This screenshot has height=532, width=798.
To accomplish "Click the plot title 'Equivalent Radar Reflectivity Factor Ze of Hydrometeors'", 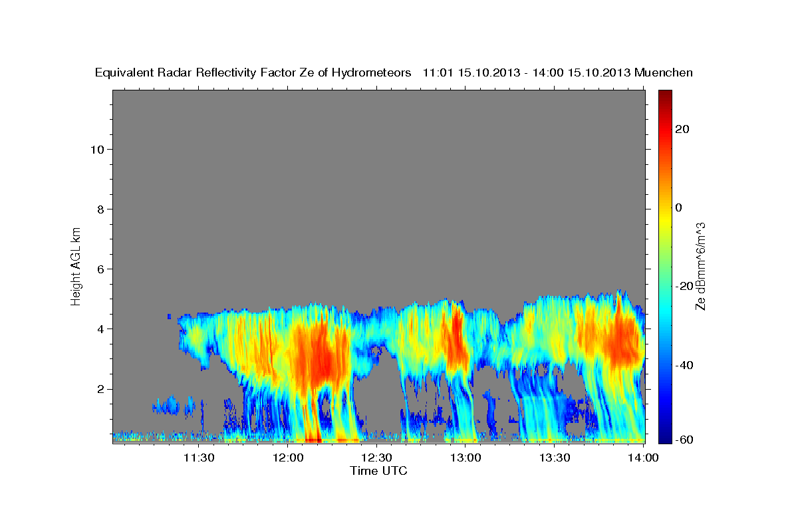I will coord(253,73).
